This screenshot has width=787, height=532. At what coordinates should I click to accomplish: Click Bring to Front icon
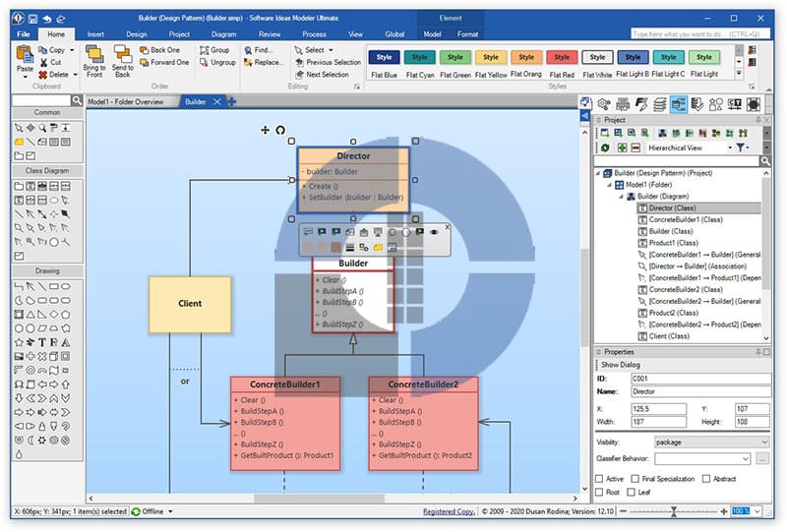(93, 54)
